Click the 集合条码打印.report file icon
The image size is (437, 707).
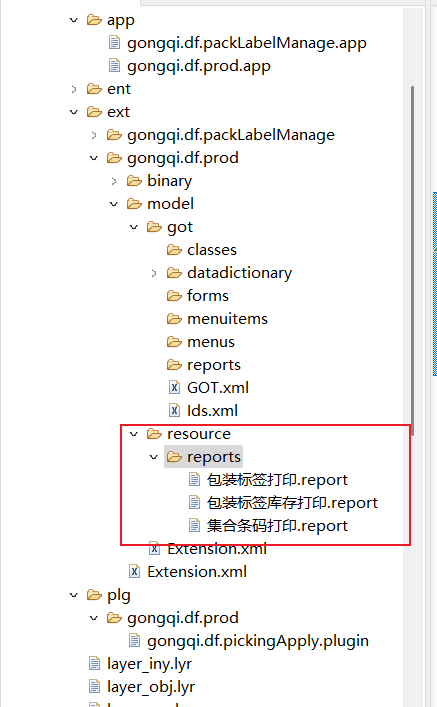pos(194,525)
